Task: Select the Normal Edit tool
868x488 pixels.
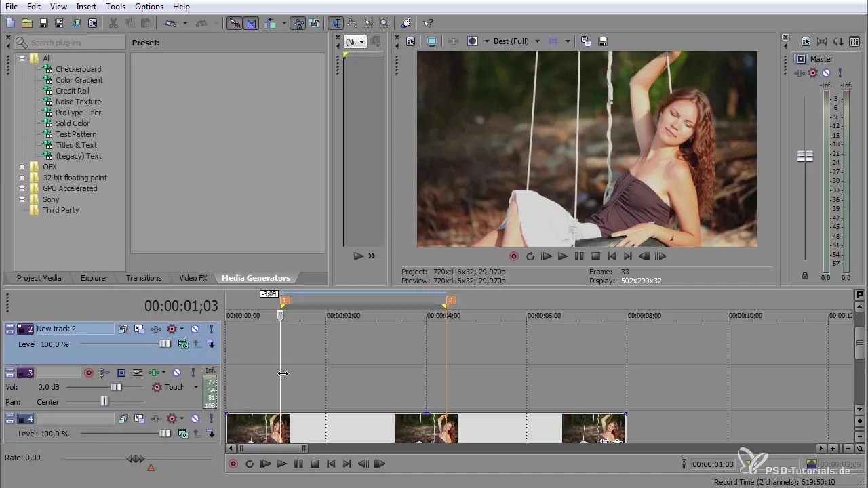Action: [336, 23]
